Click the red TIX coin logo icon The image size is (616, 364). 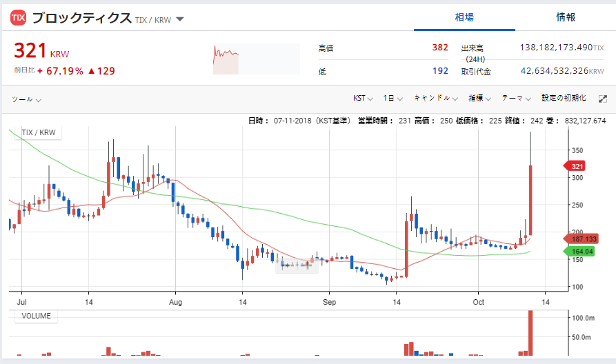pyautogui.click(x=18, y=18)
